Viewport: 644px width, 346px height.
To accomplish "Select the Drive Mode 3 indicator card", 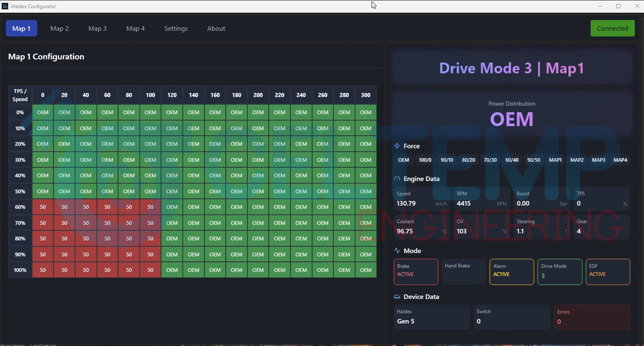I will click(560, 272).
